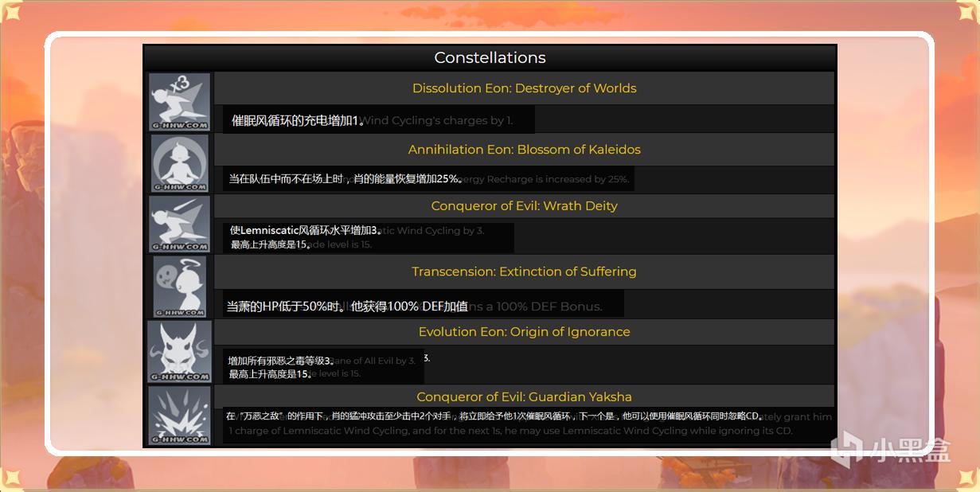Viewport: 980px width, 492px height.
Task: Click the Constellations table header
Action: [490, 58]
